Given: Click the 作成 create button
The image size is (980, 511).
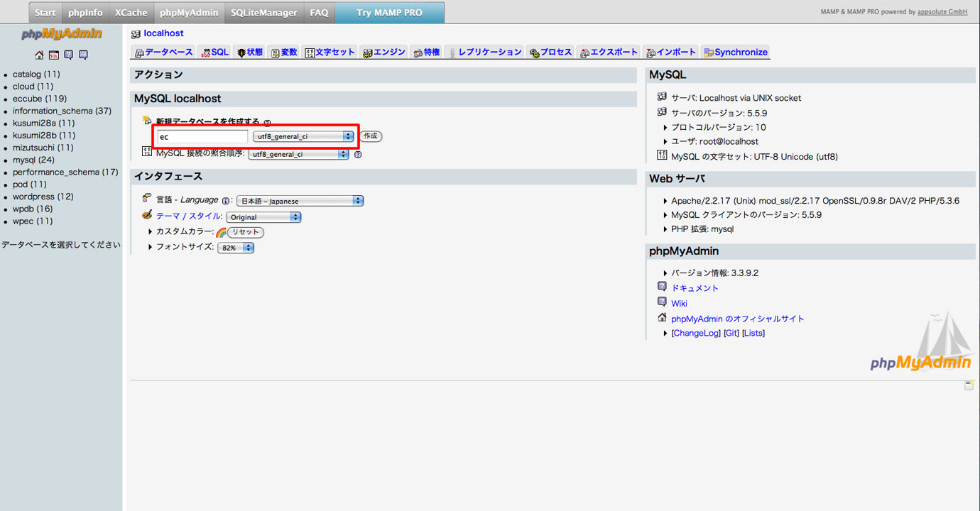Looking at the screenshot, I should (371, 136).
